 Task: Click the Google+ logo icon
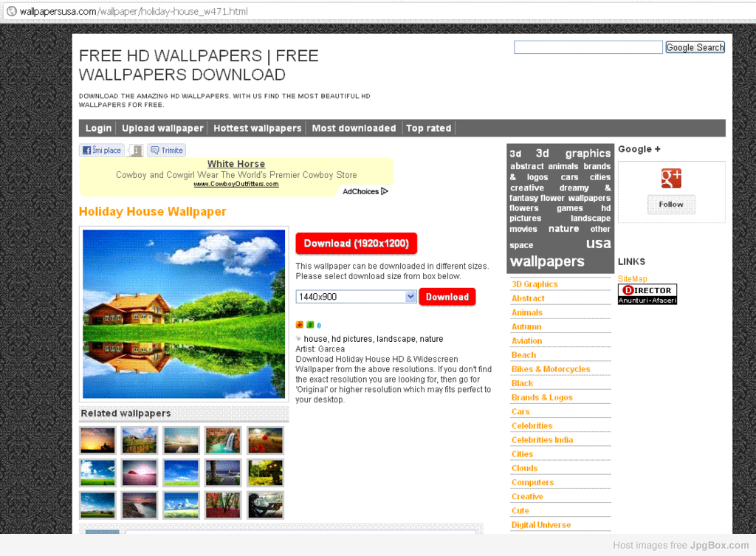[x=671, y=179]
